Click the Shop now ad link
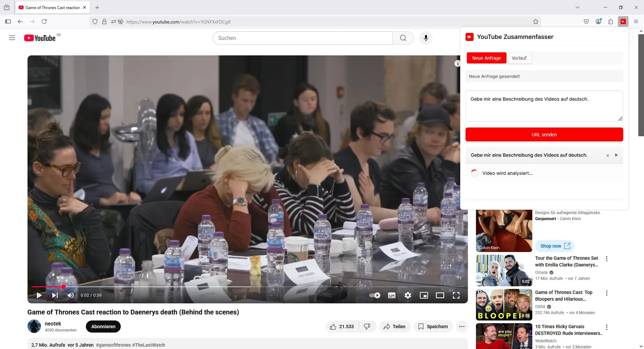The height and width of the screenshot is (349, 644). coord(555,246)
